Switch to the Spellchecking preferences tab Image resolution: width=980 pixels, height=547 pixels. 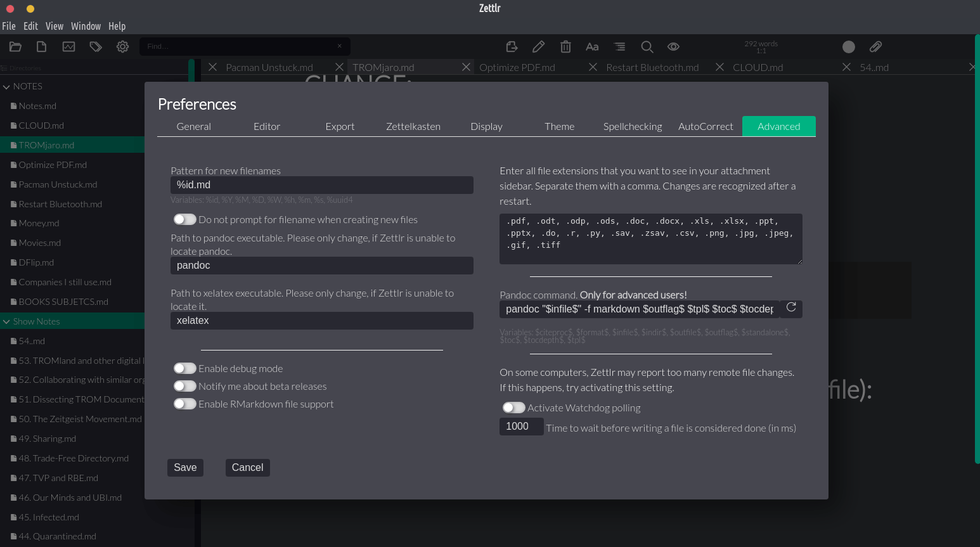point(633,126)
